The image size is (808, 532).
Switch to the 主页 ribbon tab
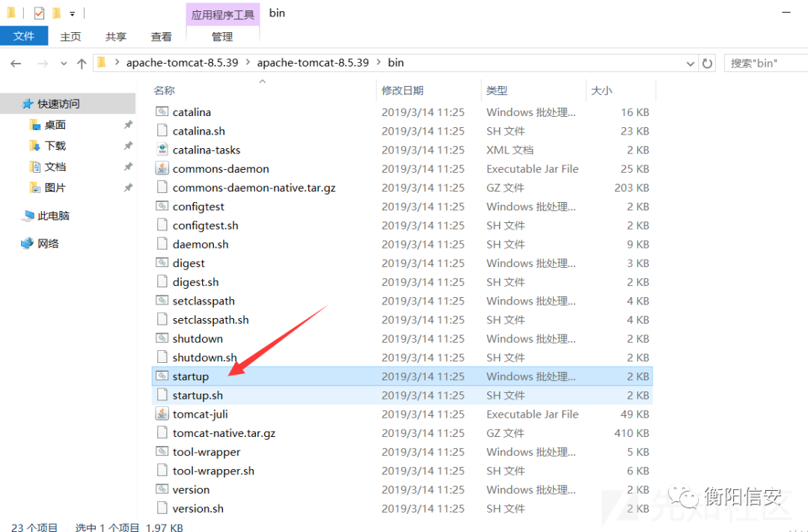coord(70,37)
